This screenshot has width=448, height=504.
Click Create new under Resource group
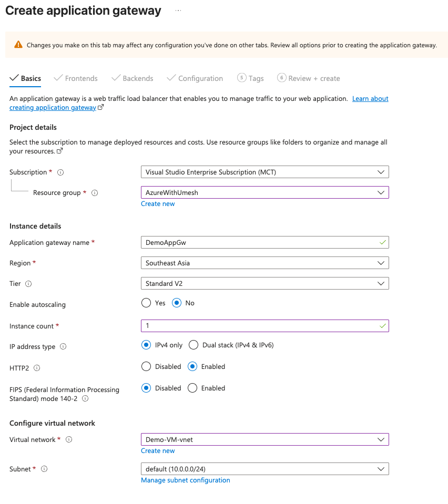point(158,204)
